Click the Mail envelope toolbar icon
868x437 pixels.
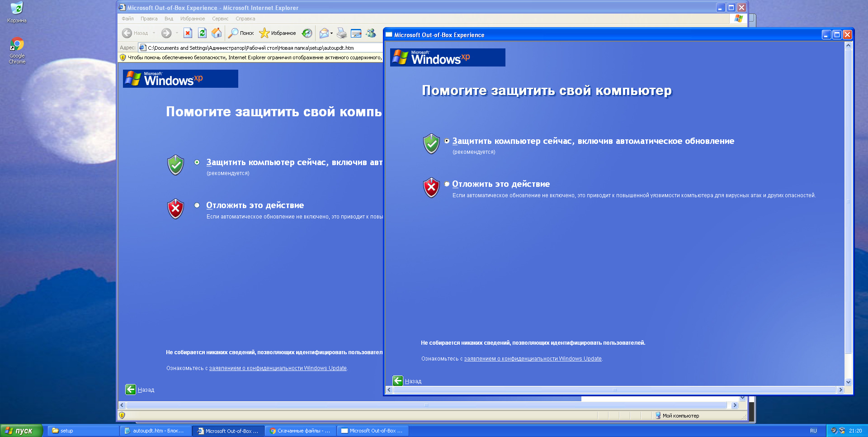pyautogui.click(x=324, y=33)
